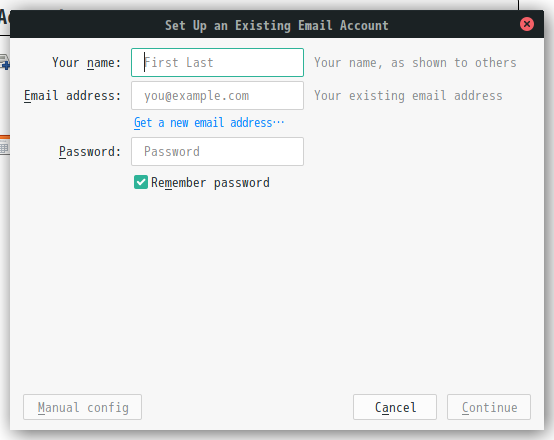Click the "Password:" field label
This screenshot has width=554, height=440.
tap(90, 152)
